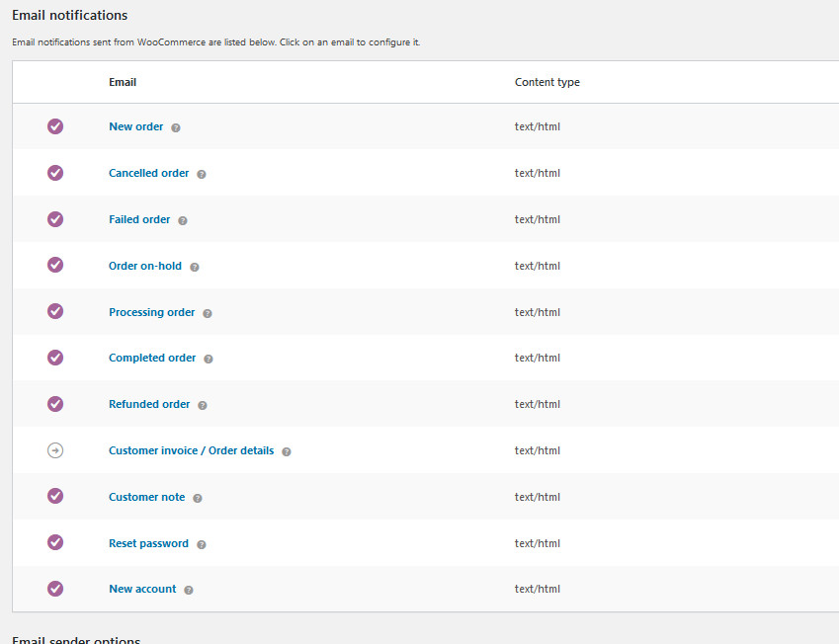
Task: Click the enabled status icon for Processing order
Action: (55, 311)
